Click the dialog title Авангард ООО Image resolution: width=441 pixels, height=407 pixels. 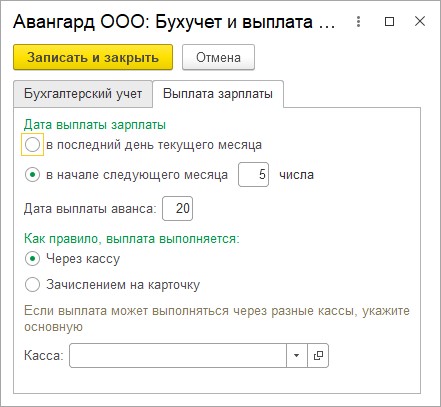pos(174,22)
